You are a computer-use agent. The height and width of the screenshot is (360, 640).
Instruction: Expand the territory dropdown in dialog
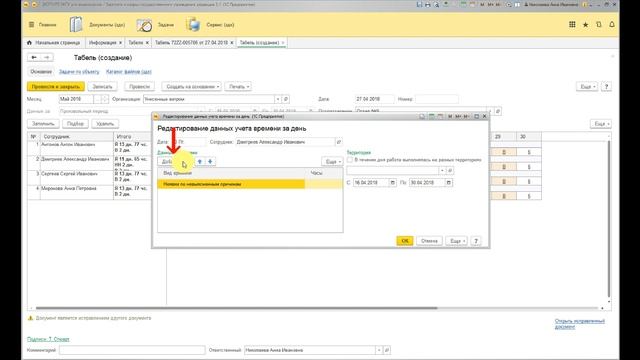point(442,170)
